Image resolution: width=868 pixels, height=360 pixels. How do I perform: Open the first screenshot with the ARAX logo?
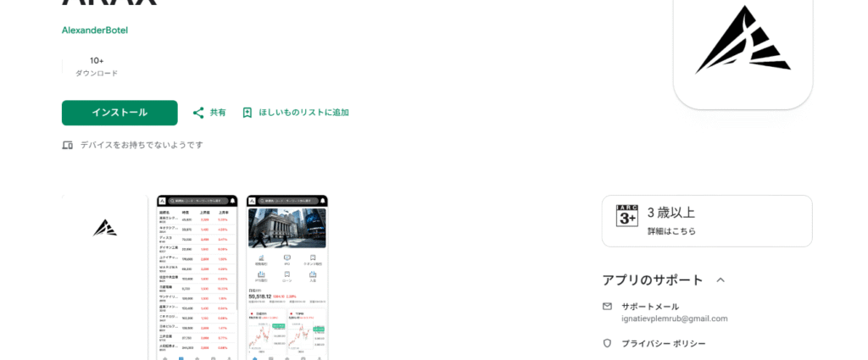coord(105,277)
